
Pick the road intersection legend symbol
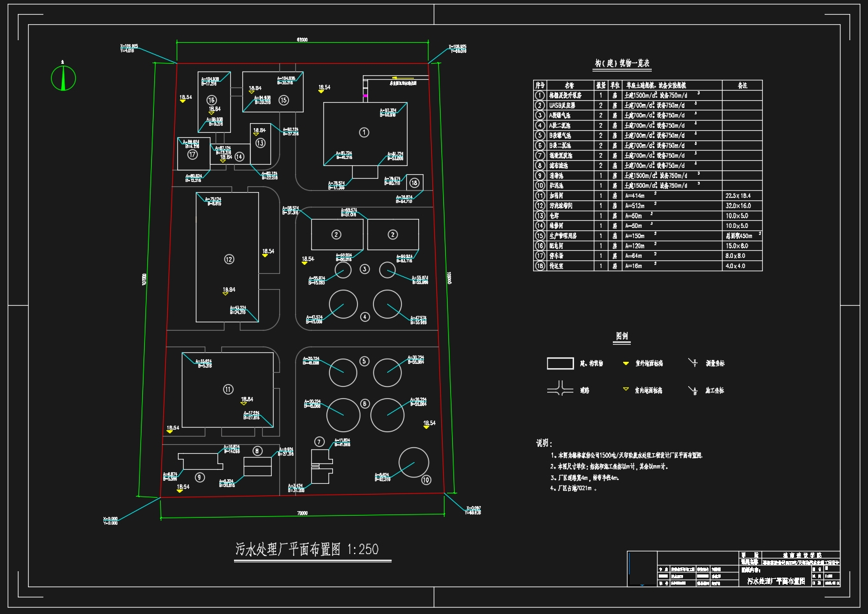pyautogui.click(x=560, y=389)
